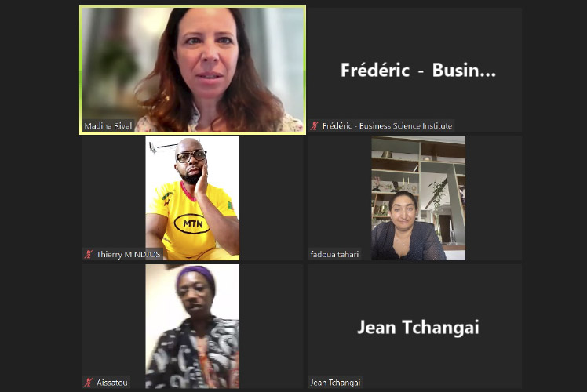Screen dimensions: 587x392
Task: Click the large centered Jean Tchangai text
Action: click(x=418, y=327)
